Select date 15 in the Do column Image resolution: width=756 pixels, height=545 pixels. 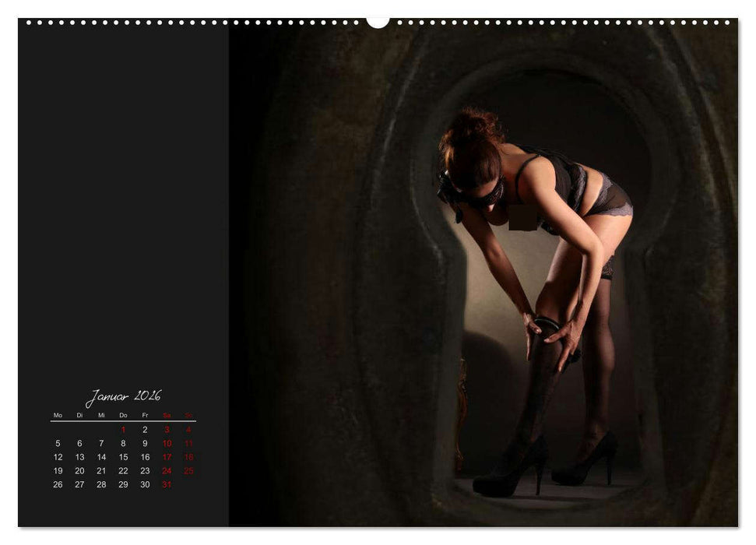(123, 457)
